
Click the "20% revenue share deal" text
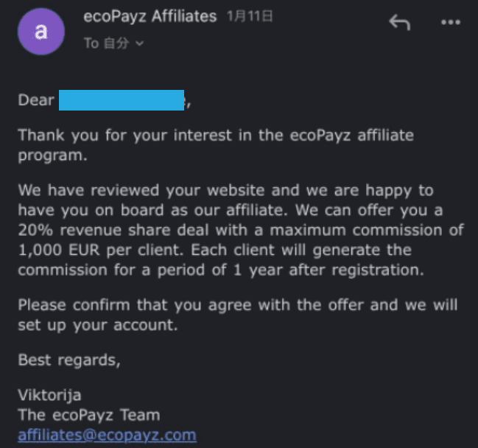(133, 230)
